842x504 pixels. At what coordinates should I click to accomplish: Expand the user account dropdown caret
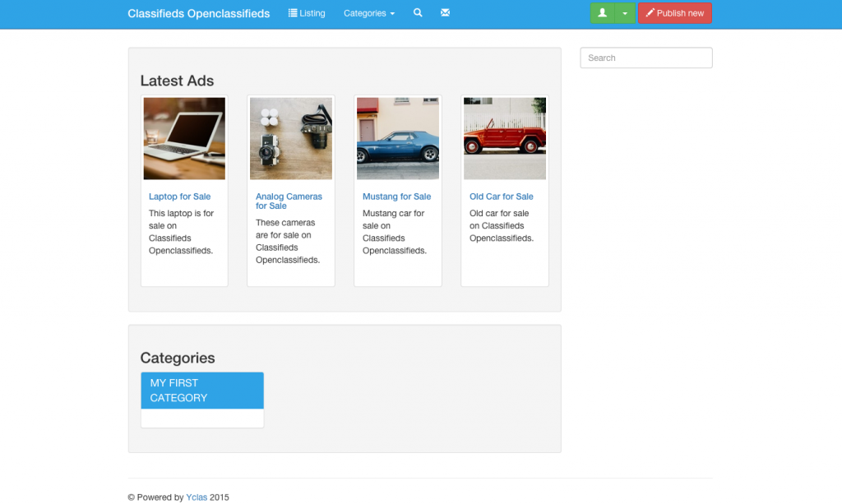click(x=625, y=13)
